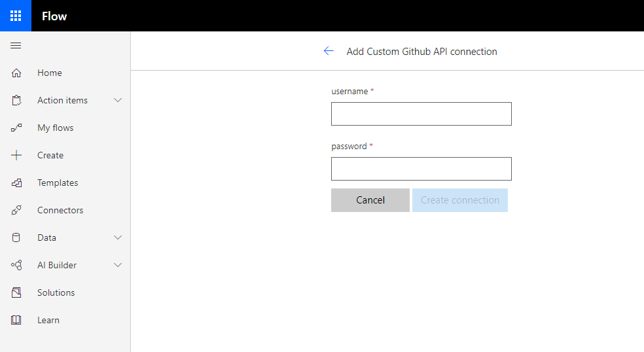Image resolution: width=644 pixels, height=352 pixels.
Task: Click the username field label
Action: [x=349, y=91]
